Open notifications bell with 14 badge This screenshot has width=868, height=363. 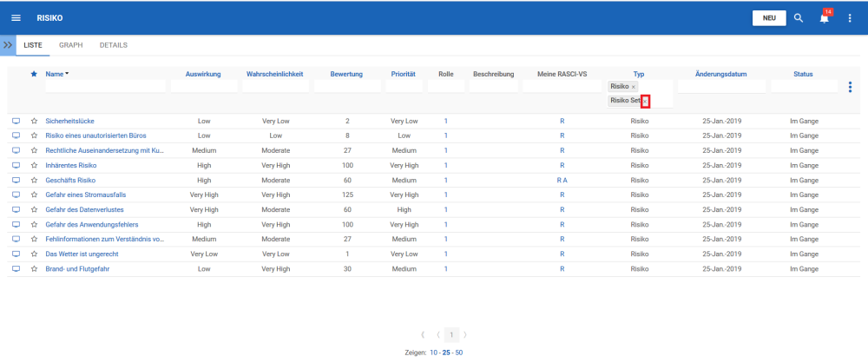coord(825,17)
